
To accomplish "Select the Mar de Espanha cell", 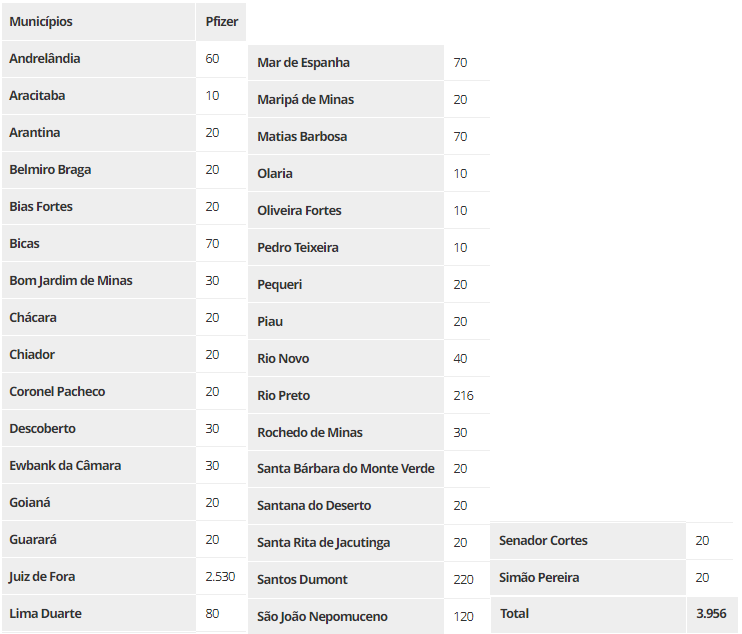I will (346, 62).
